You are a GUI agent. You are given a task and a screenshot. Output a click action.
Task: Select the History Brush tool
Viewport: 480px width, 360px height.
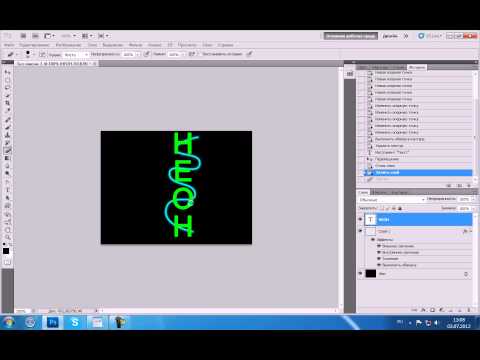7,143
